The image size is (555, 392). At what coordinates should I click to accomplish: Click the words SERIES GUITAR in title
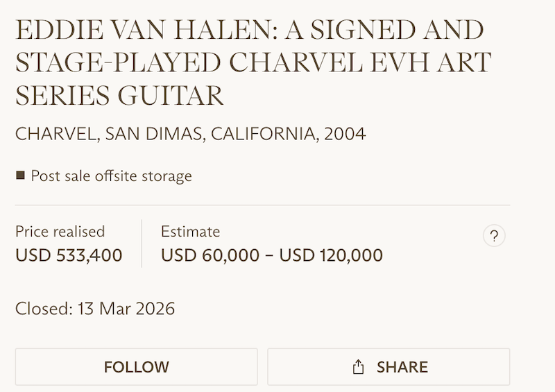(119, 94)
